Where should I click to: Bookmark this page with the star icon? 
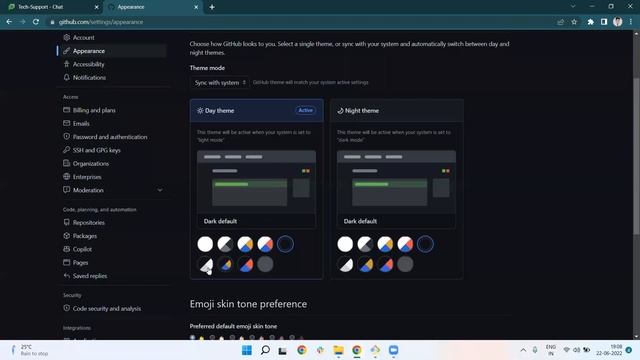point(574,22)
